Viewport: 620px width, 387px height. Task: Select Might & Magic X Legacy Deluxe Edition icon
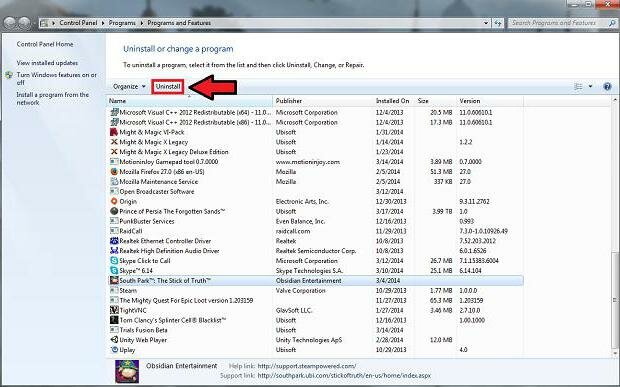click(x=114, y=152)
